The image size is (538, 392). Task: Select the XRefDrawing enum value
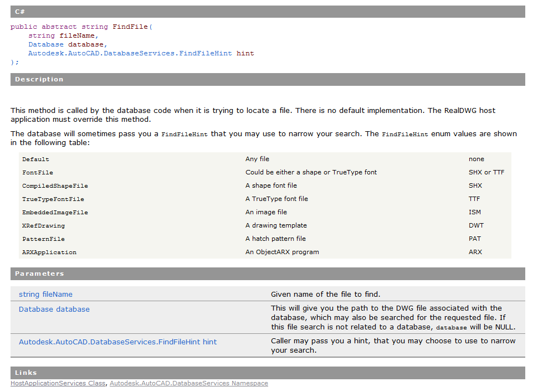pyautogui.click(x=43, y=225)
